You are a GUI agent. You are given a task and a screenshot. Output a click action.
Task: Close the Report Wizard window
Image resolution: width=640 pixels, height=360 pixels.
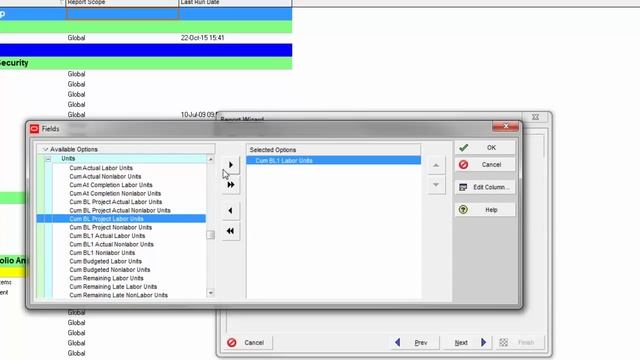(535, 117)
